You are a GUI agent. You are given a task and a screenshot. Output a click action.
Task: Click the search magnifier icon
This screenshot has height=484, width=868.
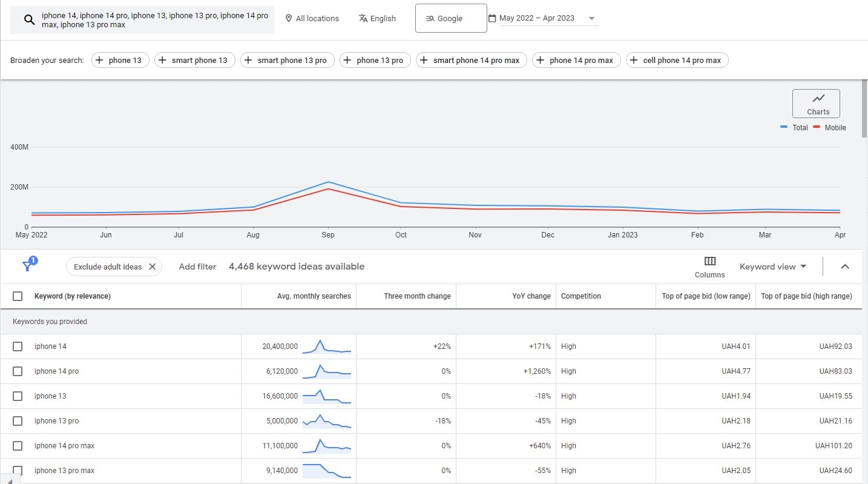click(28, 18)
